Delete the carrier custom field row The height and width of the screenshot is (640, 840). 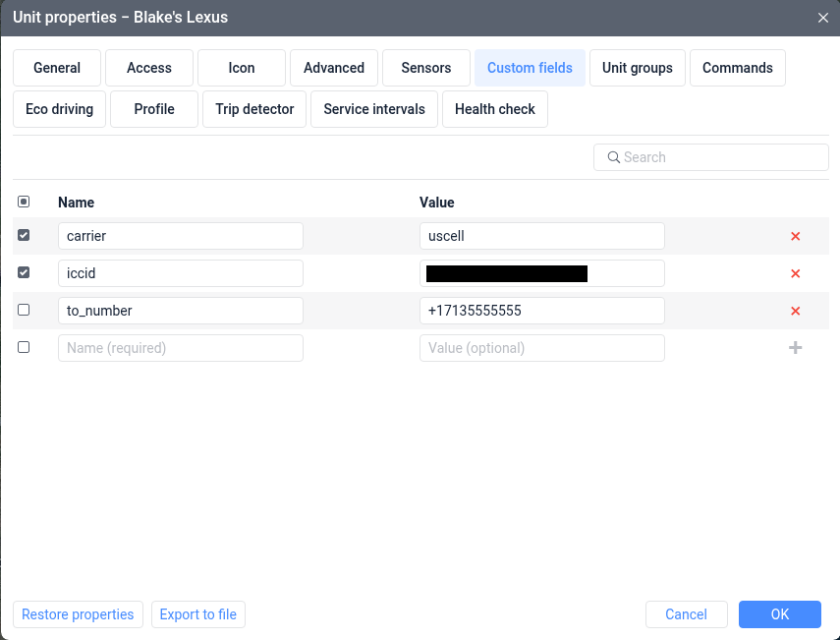(x=796, y=237)
